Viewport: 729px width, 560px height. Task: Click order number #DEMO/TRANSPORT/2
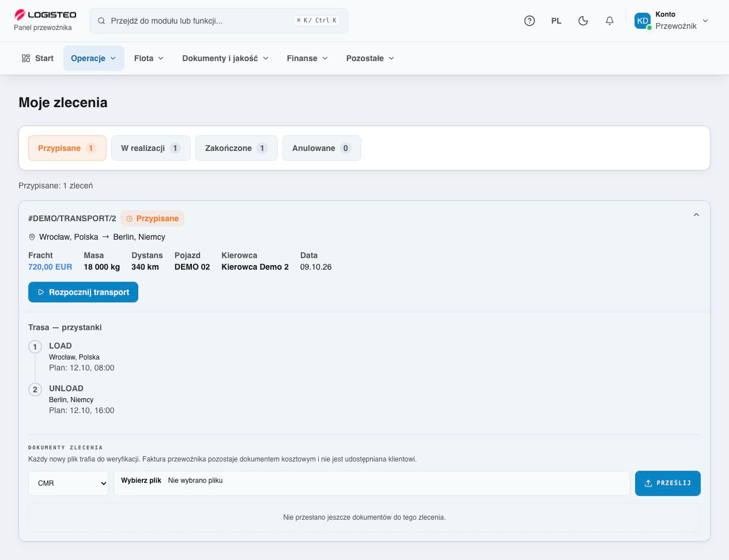click(x=72, y=218)
